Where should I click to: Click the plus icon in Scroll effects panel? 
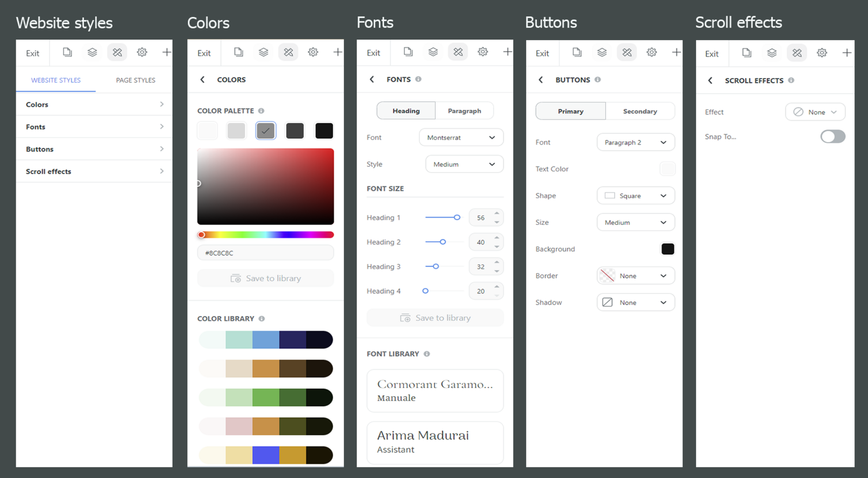(846, 53)
